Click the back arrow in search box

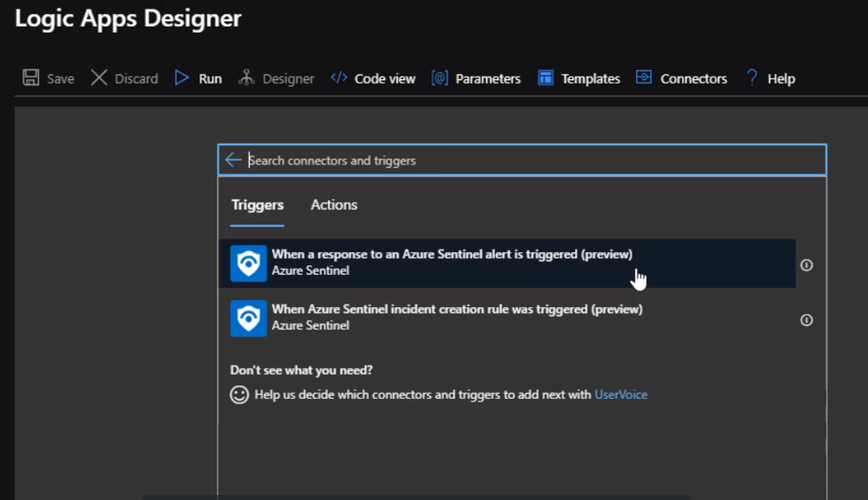[x=233, y=160]
